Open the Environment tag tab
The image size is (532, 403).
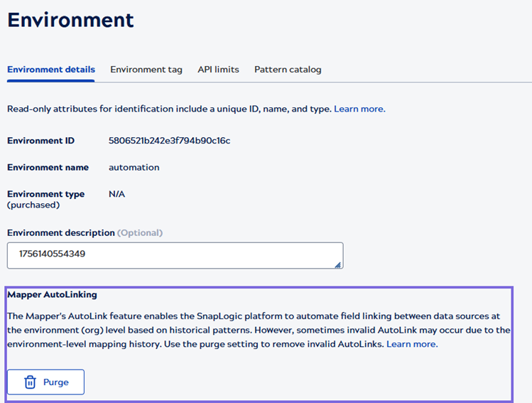click(x=146, y=70)
